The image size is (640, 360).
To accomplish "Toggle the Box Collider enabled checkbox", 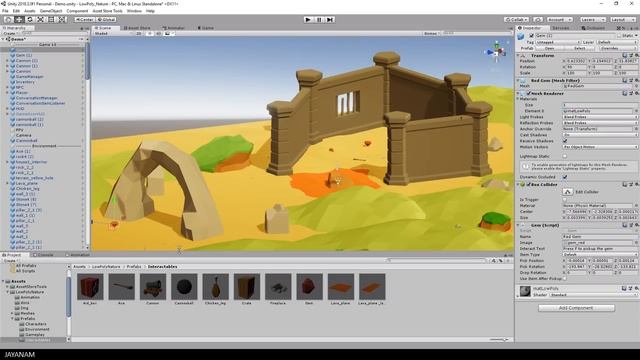I will 529,184.
